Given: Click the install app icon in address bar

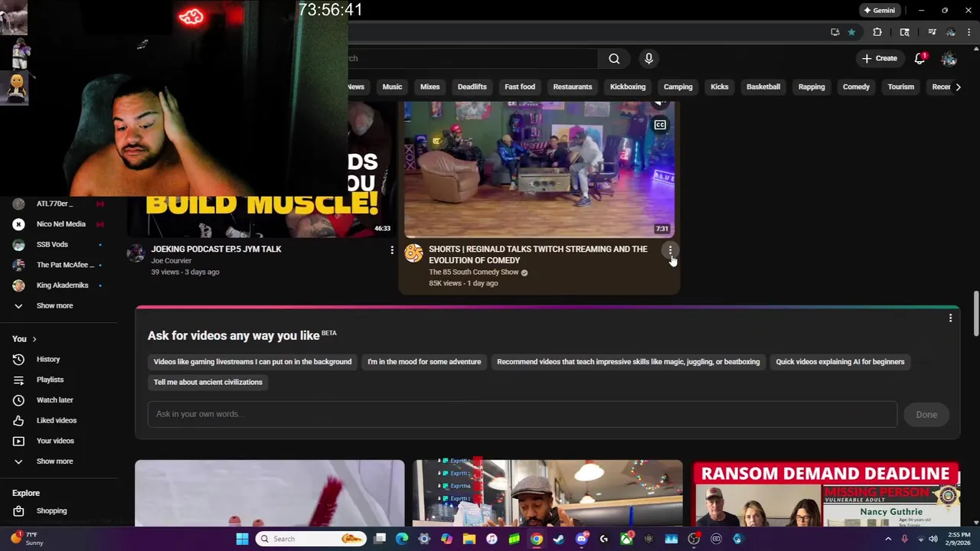Looking at the screenshot, I should [835, 32].
